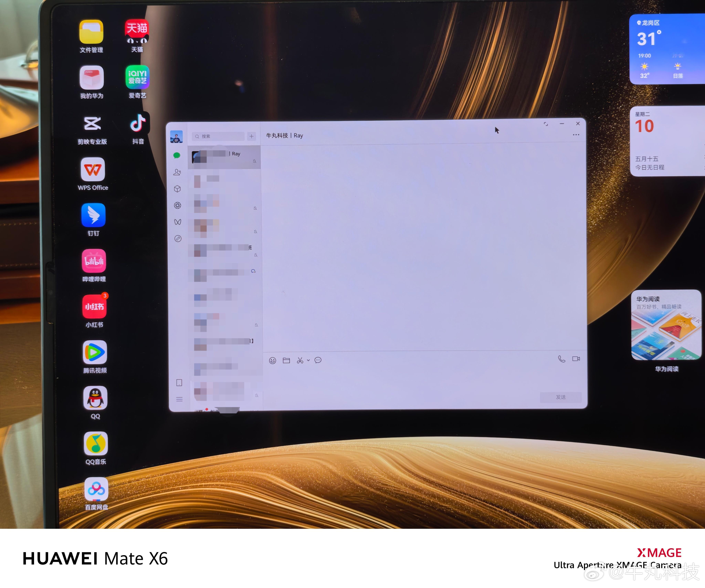The width and height of the screenshot is (705, 588).
Task: Open the 百度网盘 app
Action: coord(96,494)
